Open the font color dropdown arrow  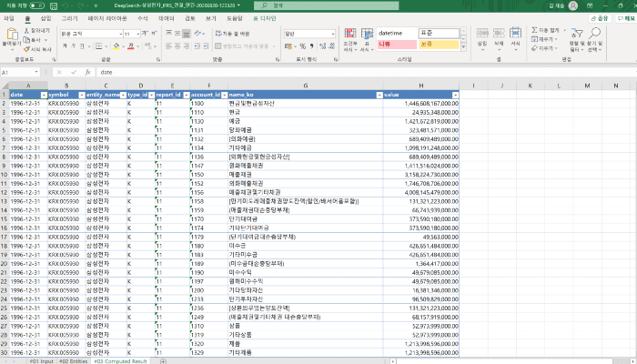click(x=137, y=46)
